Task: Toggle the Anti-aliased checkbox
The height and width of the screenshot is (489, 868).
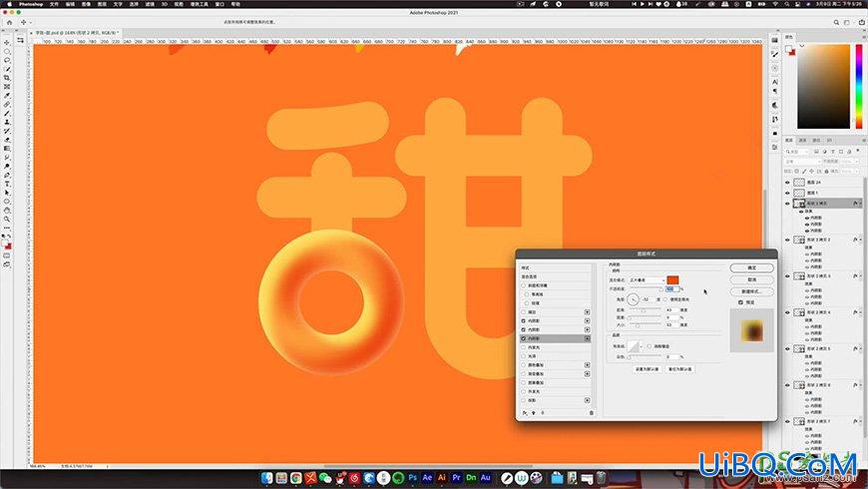Action: click(650, 346)
